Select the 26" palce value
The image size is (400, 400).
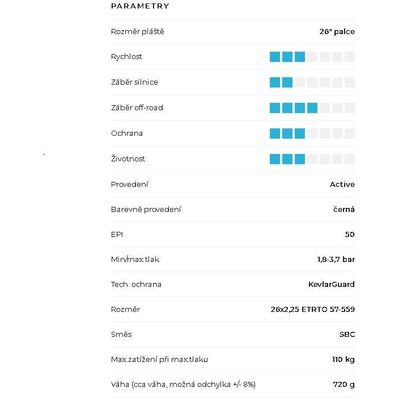[x=337, y=32]
